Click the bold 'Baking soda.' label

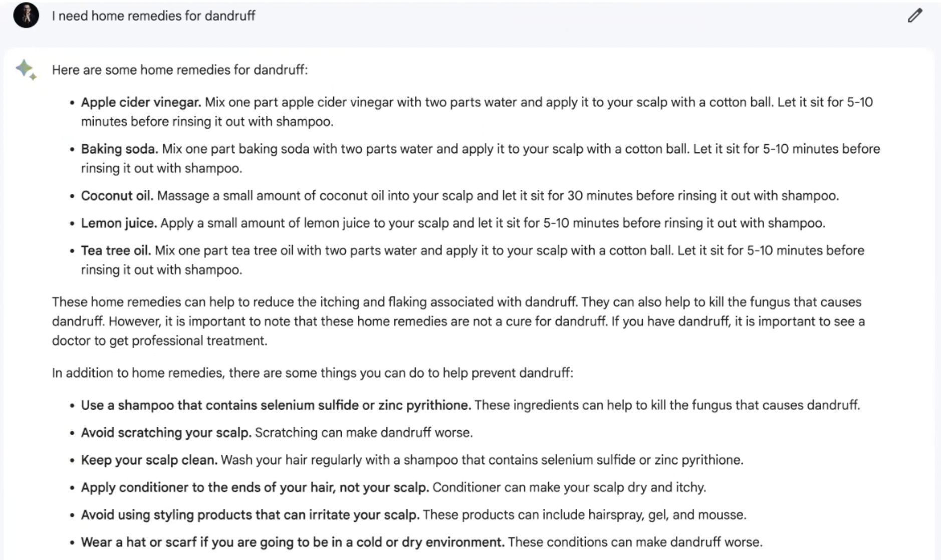pyautogui.click(x=119, y=149)
